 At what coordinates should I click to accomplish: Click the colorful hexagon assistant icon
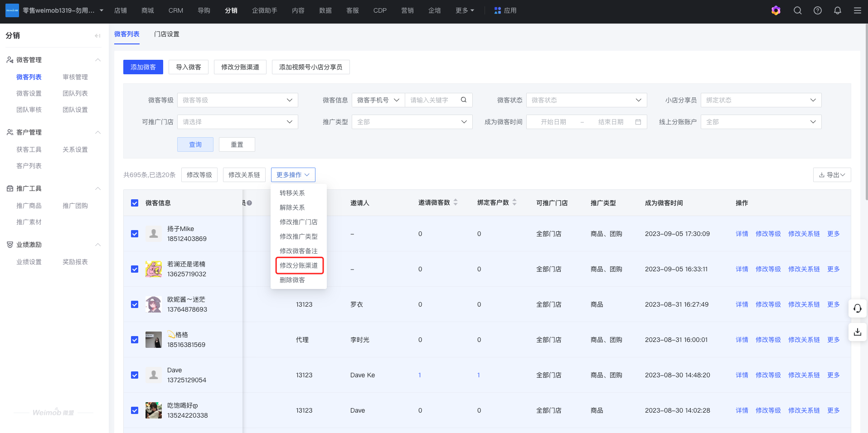776,10
